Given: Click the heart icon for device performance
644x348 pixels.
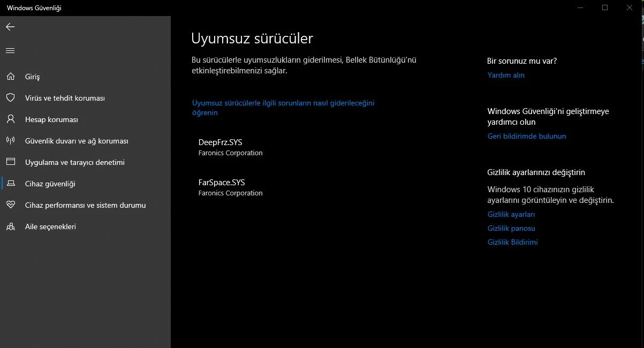Looking at the screenshot, I should (10, 205).
